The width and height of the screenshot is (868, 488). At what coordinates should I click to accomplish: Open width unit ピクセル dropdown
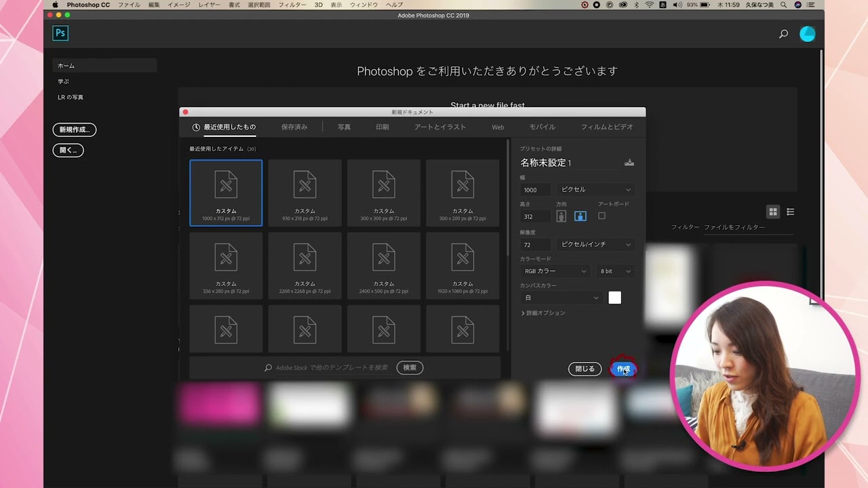pos(595,190)
